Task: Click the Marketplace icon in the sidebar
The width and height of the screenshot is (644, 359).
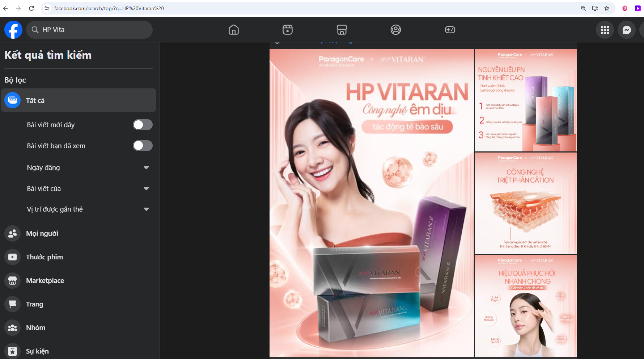Action: tap(13, 281)
